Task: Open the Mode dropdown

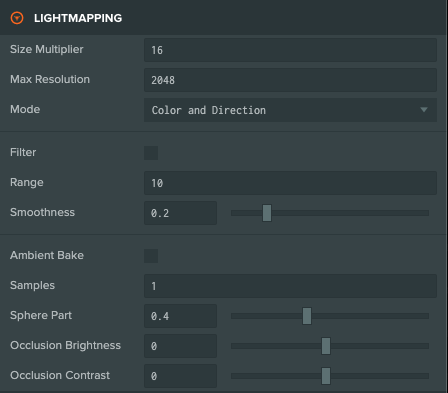Action: point(290,110)
